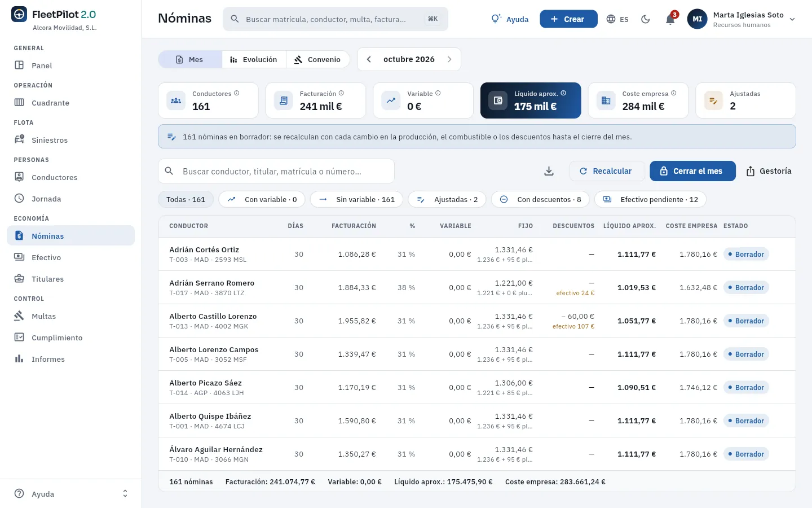The width and height of the screenshot is (812, 508).
Task: Go to next month arrow
Action: (449, 59)
